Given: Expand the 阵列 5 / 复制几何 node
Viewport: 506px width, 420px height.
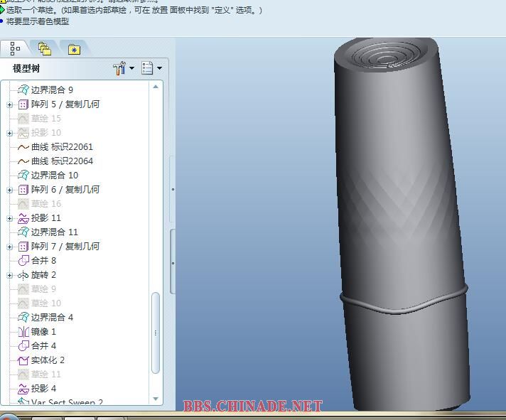Looking at the screenshot, I should (x=10, y=104).
